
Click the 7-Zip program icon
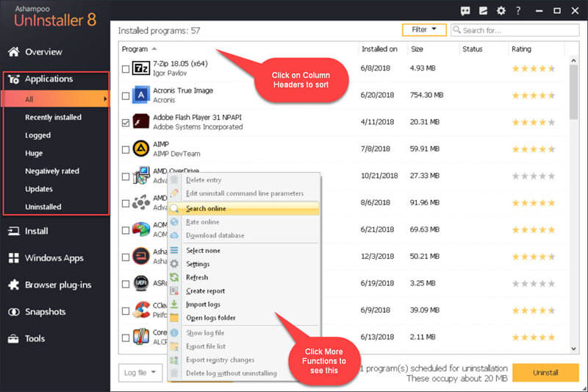[x=141, y=68]
